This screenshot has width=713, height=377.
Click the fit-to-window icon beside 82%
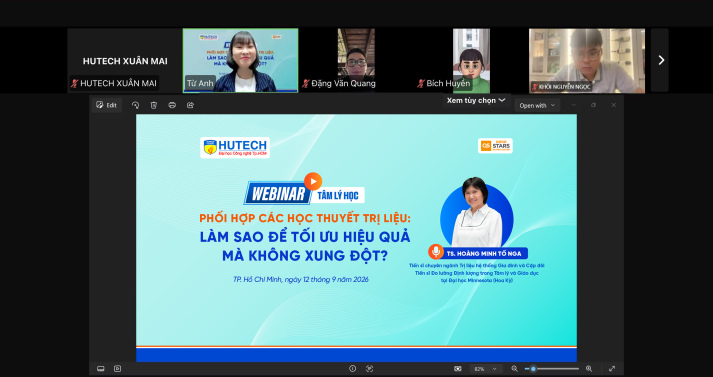457,369
